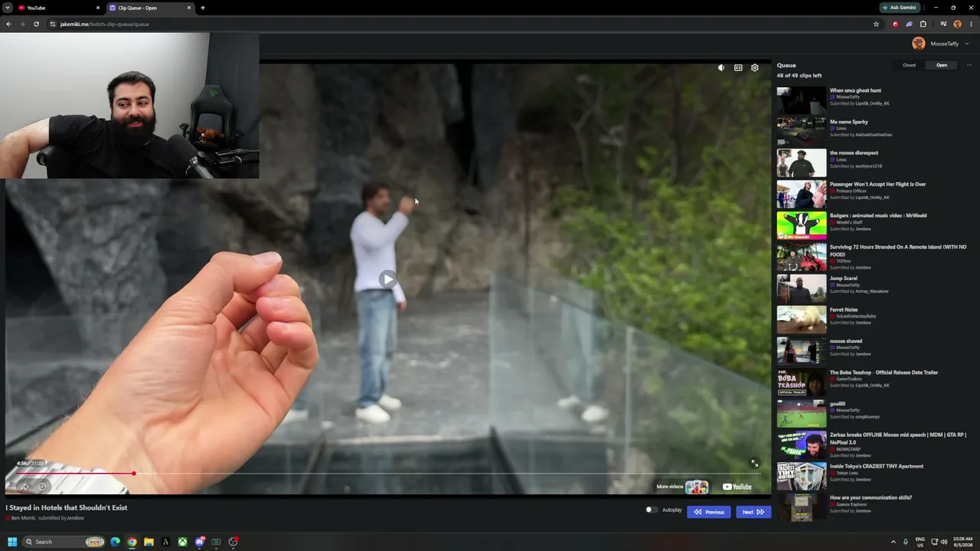Click the purple extension icon in toolbar
This screenshot has height=551, width=980.
(909, 24)
